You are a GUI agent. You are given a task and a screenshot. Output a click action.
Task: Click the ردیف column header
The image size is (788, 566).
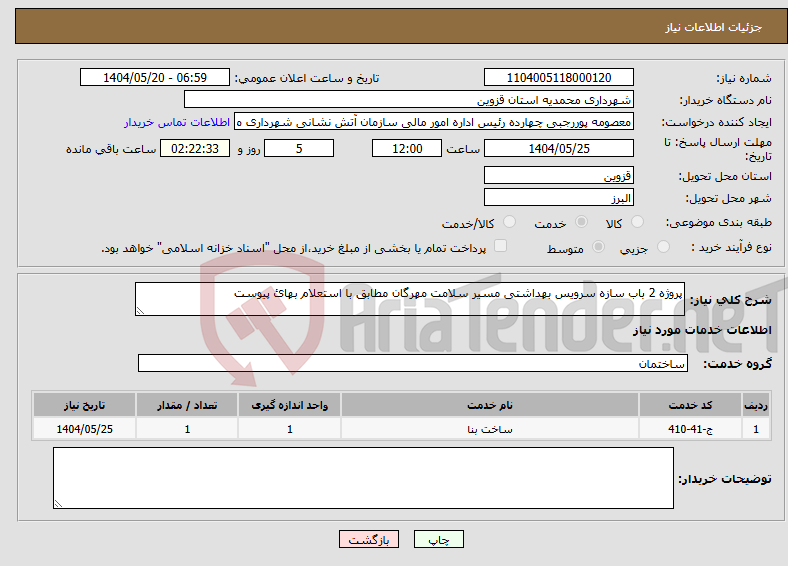tap(756, 405)
